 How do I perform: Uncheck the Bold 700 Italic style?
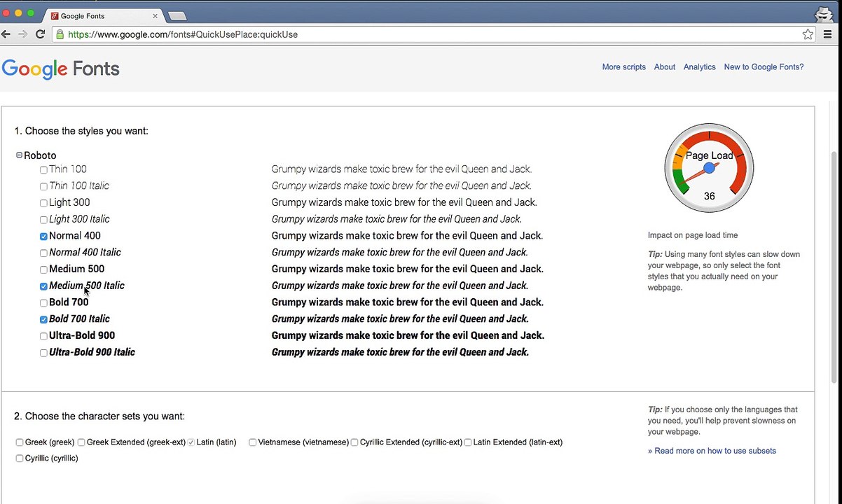coord(43,320)
